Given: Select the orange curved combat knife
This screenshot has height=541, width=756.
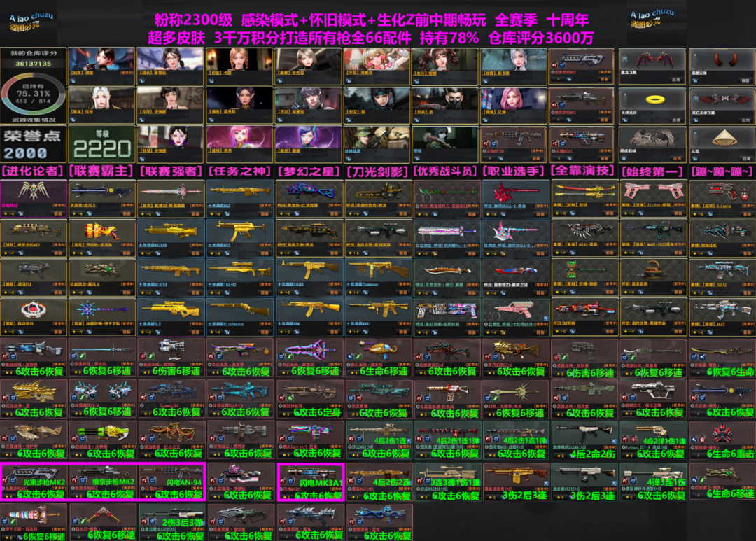Looking at the screenshot, I should pyautogui.click(x=446, y=277).
